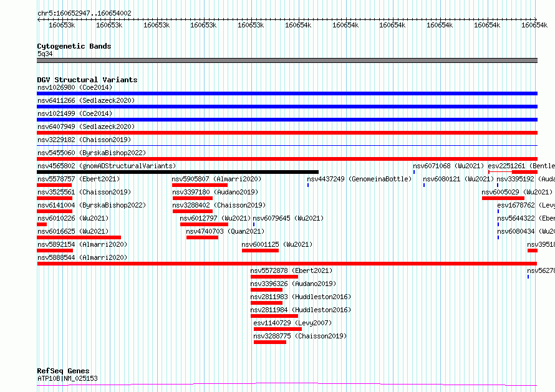Click the nsv5572878 (Ebert2021) label
555x392 pixels.
291,270
